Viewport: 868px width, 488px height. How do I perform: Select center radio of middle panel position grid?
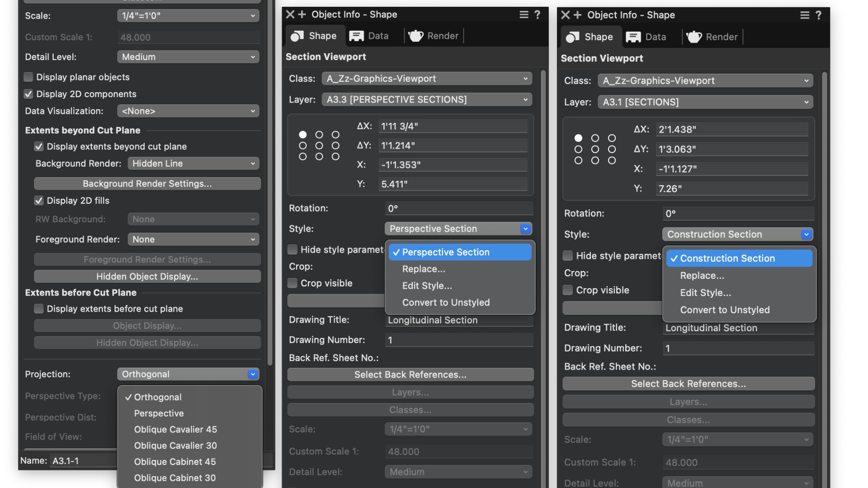tap(319, 145)
